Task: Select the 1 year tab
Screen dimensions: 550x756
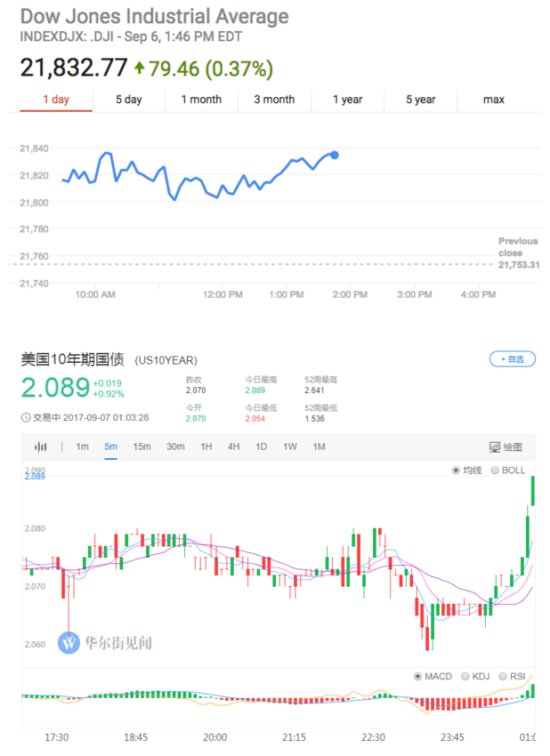Action: tap(347, 100)
